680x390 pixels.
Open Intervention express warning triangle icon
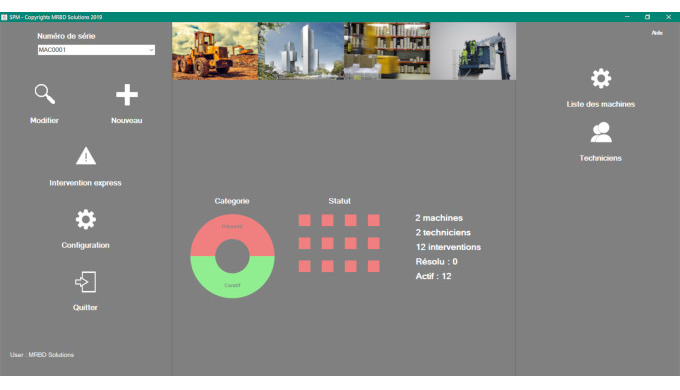click(x=86, y=156)
